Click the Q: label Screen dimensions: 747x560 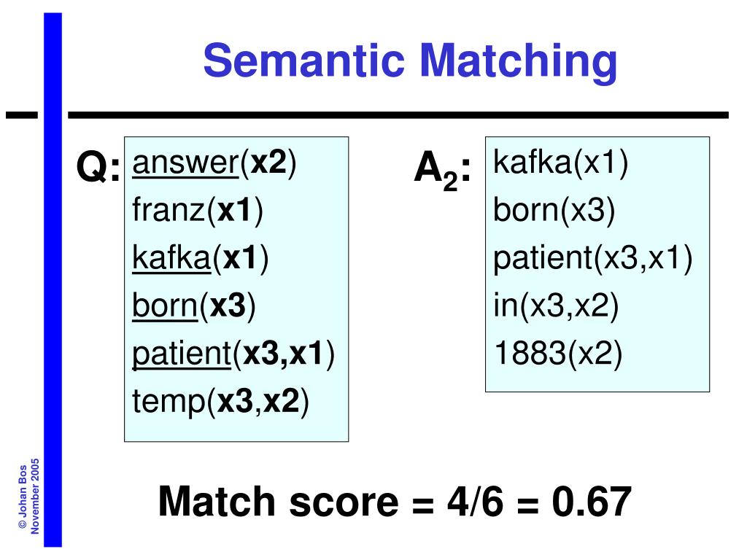[x=98, y=167]
